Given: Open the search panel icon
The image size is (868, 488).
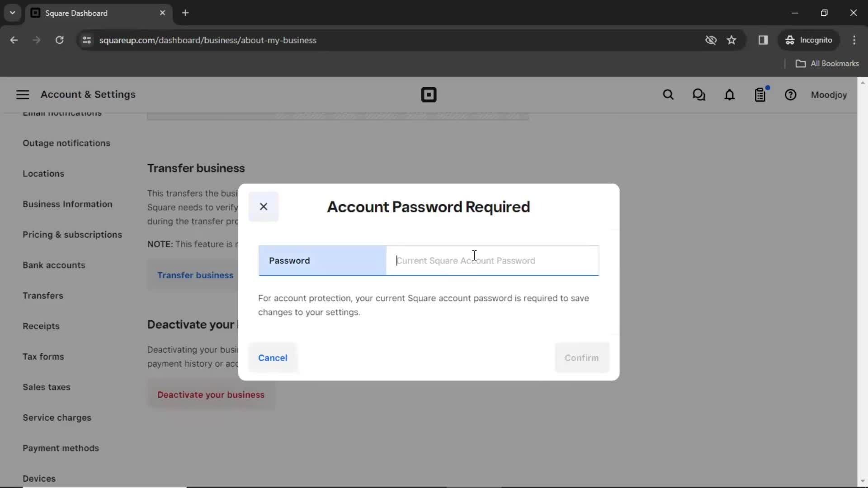Looking at the screenshot, I should [668, 95].
